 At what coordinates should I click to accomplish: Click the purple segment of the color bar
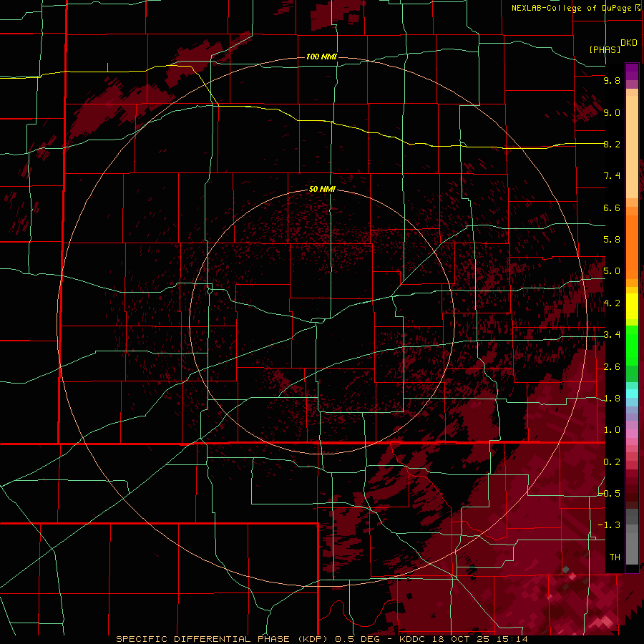click(x=632, y=72)
